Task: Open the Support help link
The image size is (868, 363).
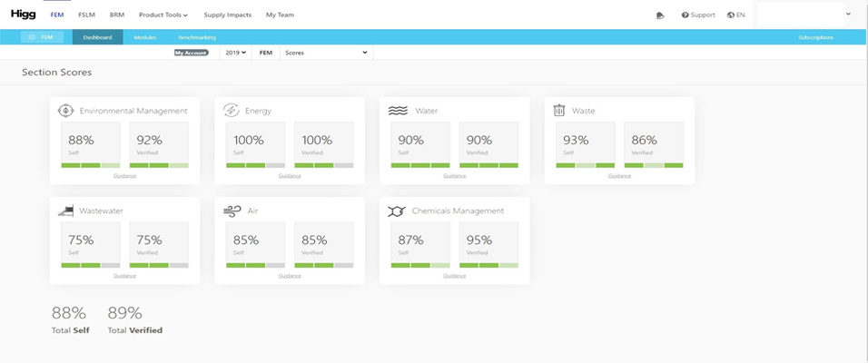Action: tap(698, 15)
